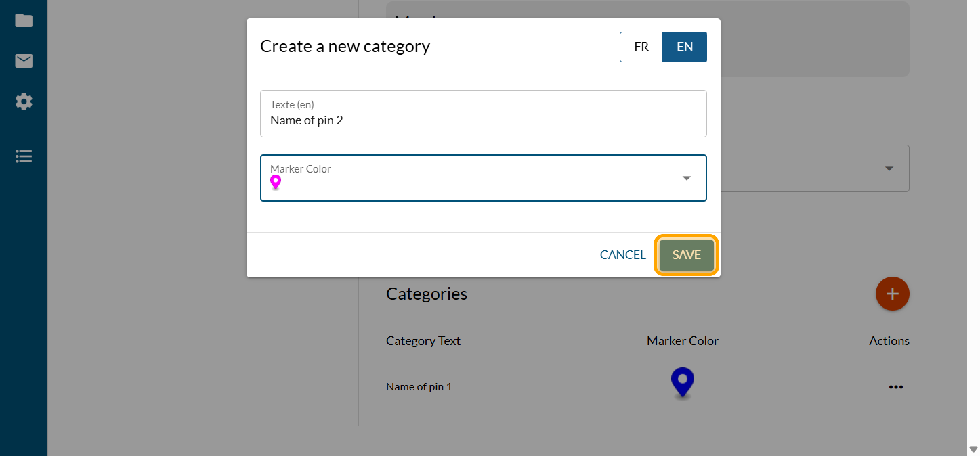Open the bulleted list icon in the sidebar

point(24,156)
